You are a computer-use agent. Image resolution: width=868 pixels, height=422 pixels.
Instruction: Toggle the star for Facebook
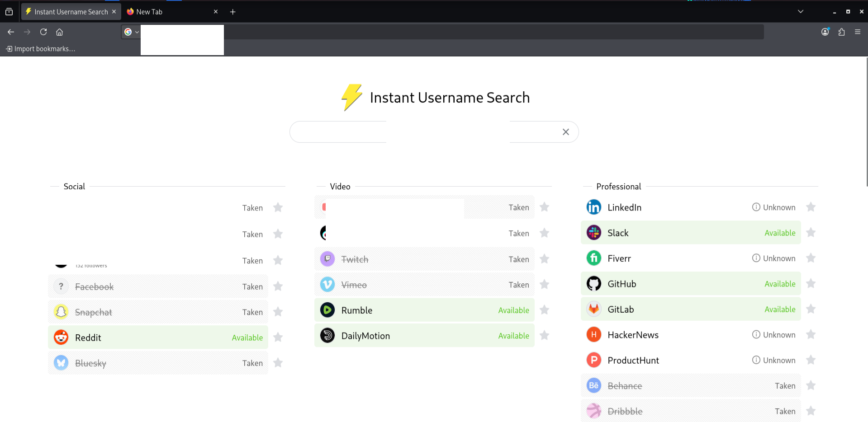point(278,286)
